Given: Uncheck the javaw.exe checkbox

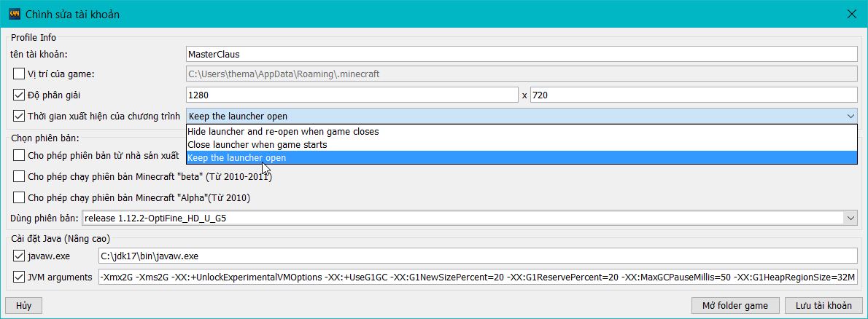Looking at the screenshot, I should tap(19, 256).
